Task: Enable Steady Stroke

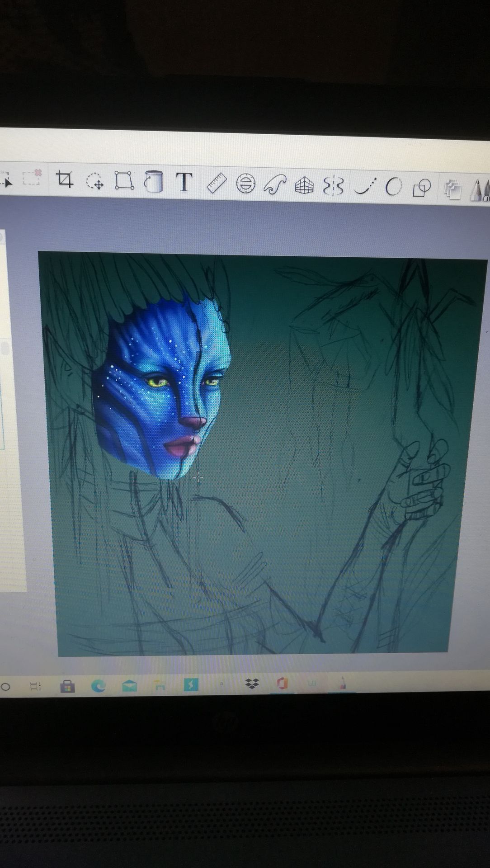Action: pyautogui.click(x=365, y=186)
